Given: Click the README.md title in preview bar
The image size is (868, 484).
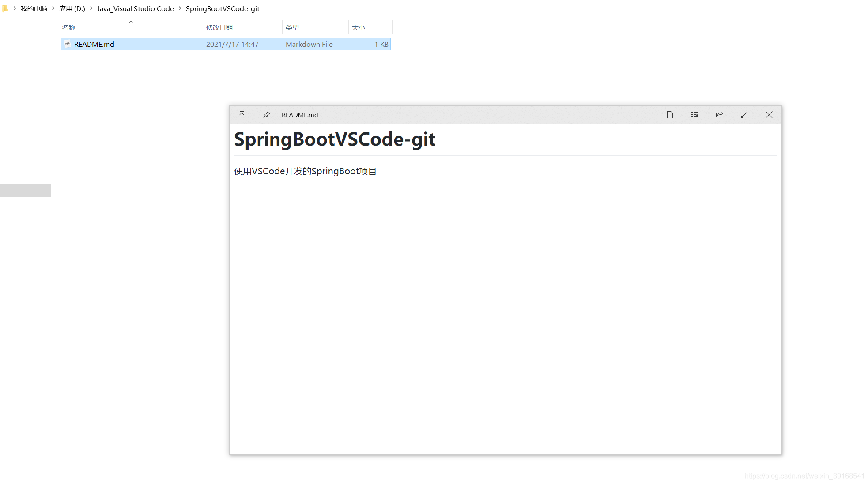Looking at the screenshot, I should pos(300,115).
